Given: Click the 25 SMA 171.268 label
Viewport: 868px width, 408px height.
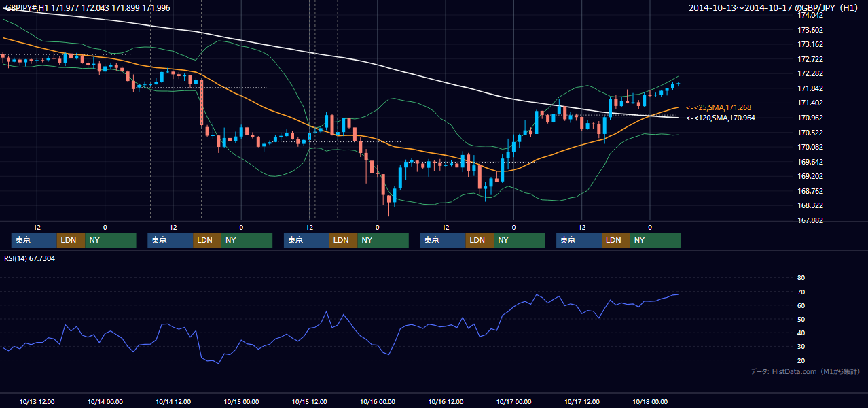Looking at the screenshot, I should tap(719, 107).
